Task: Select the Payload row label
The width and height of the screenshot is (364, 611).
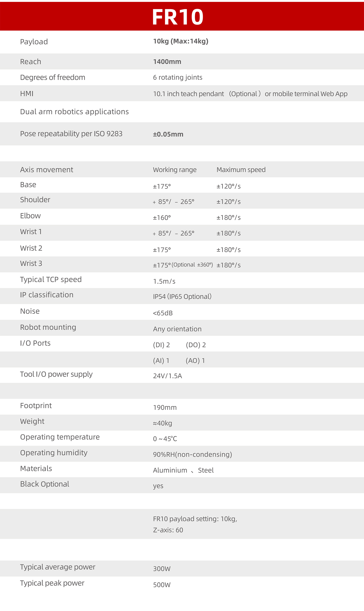Action: coord(34,42)
